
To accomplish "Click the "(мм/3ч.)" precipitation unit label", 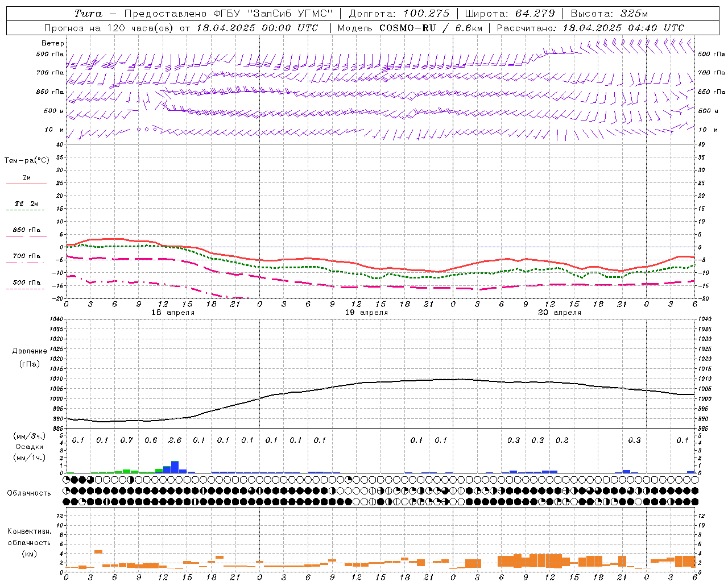I will click(29, 436).
